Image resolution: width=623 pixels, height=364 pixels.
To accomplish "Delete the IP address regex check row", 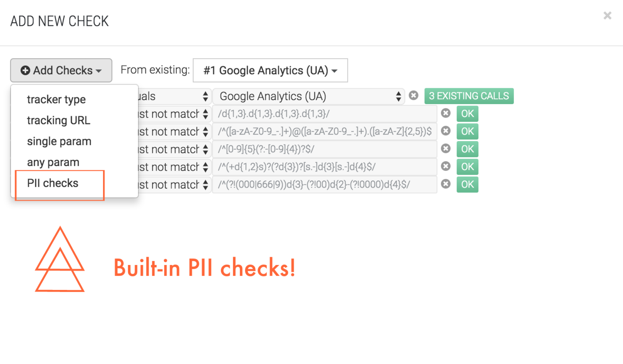I will pyautogui.click(x=446, y=113).
